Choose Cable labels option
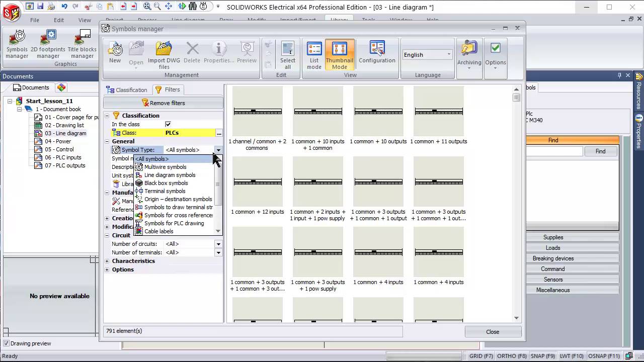The width and height of the screenshot is (644, 362). tap(158, 231)
